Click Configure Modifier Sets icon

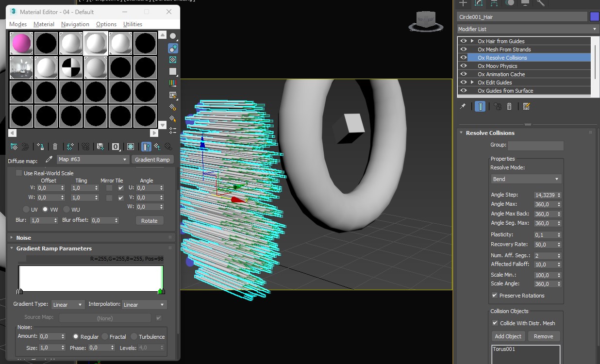pos(527,106)
